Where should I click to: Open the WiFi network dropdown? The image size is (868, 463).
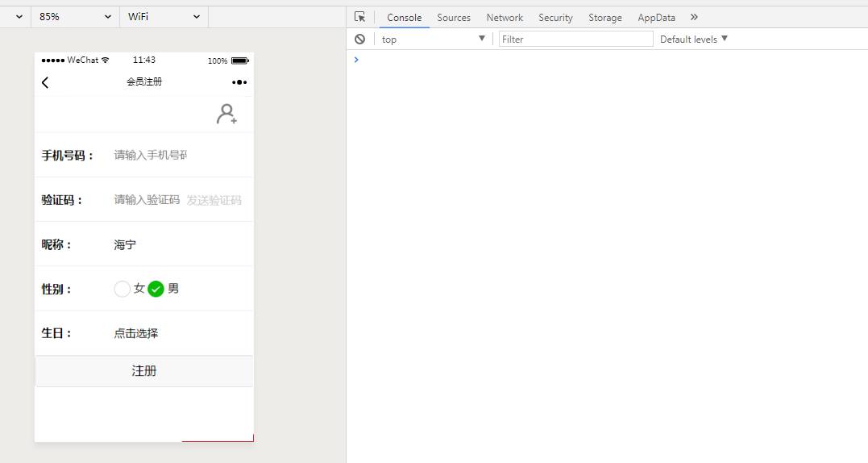click(164, 17)
